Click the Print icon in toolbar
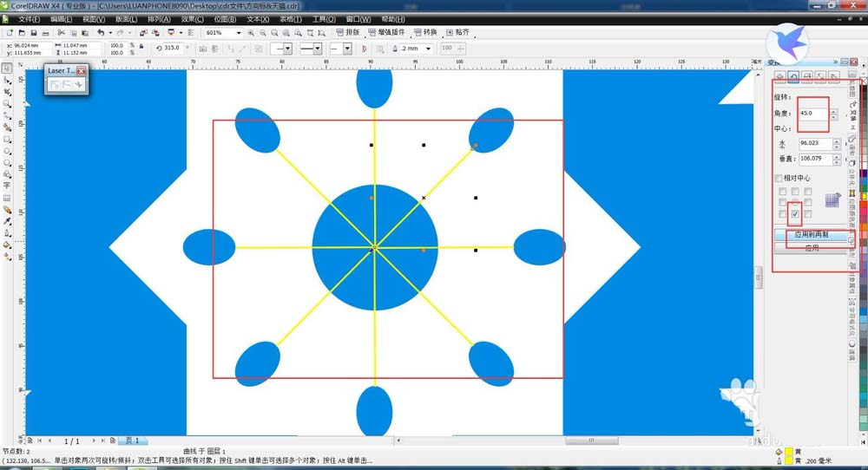The height and width of the screenshot is (470, 868). tap(45, 33)
